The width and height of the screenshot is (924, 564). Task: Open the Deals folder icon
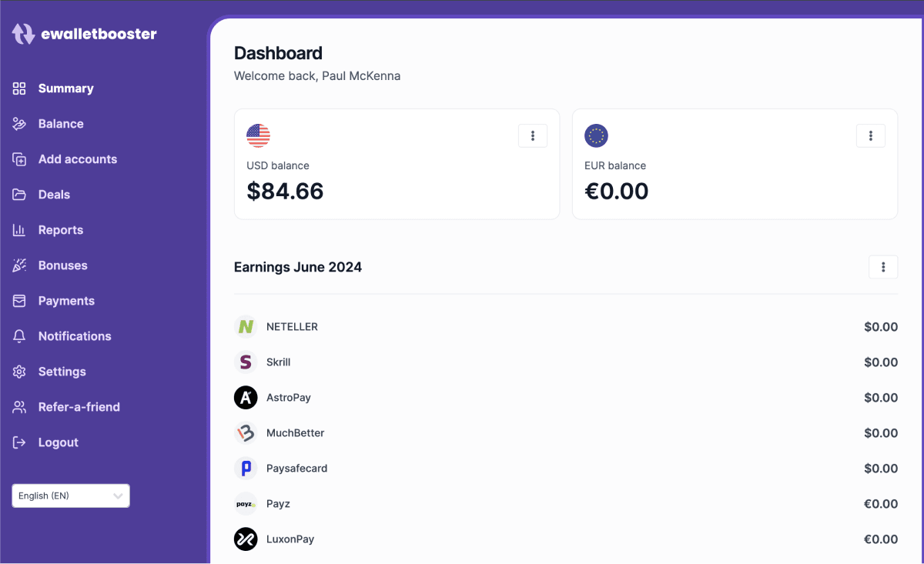click(19, 195)
